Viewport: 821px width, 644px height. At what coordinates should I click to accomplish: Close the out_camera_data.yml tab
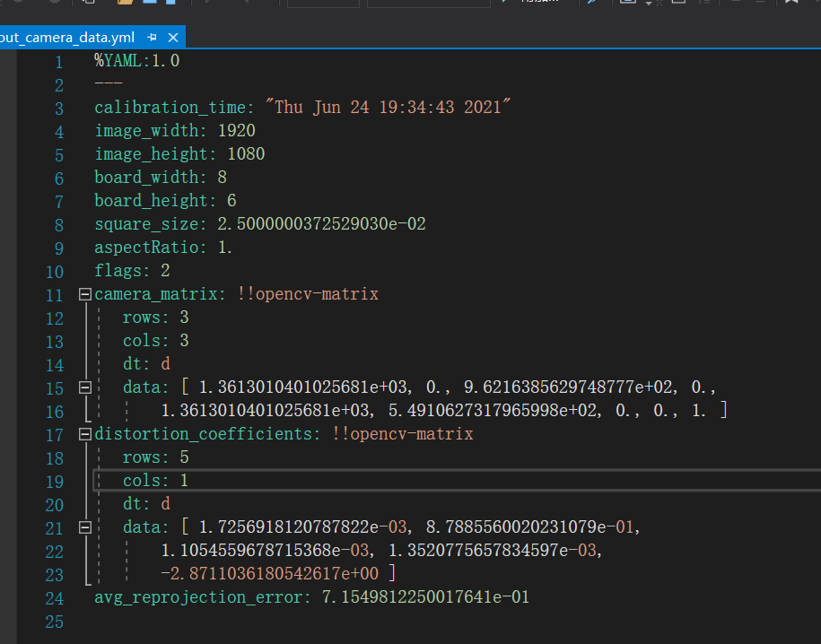pyautogui.click(x=172, y=37)
